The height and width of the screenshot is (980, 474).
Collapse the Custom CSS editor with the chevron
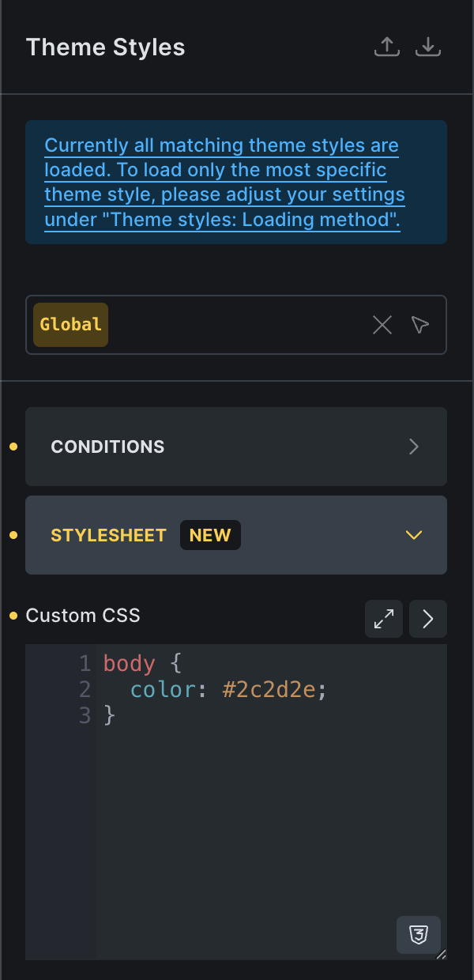pos(427,619)
